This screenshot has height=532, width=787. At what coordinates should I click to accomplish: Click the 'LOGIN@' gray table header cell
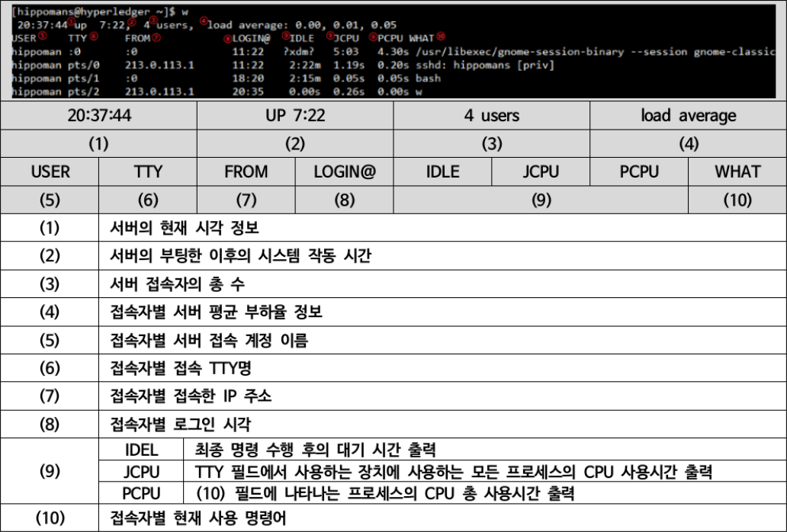[345, 172]
